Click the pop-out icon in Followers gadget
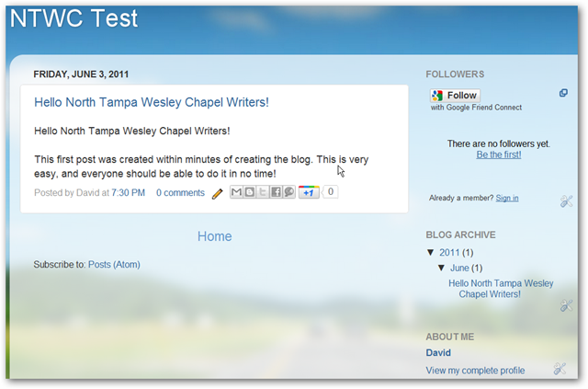Image resolution: width=588 pixels, height=389 pixels. click(563, 94)
